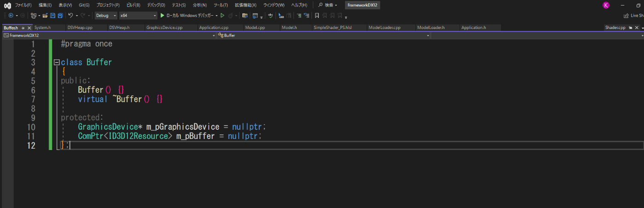The image size is (644, 208).
Task: Open the ツール(T) menu
Action: point(221,5)
